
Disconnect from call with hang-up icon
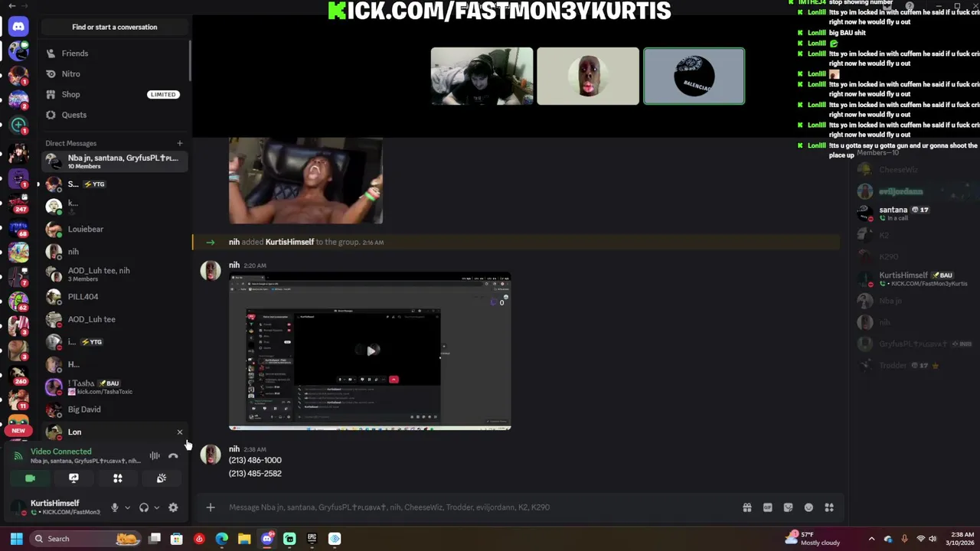click(x=173, y=456)
